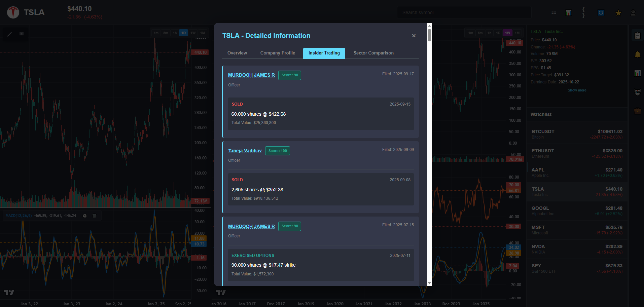Open the Company Profile tab
Viewport: 644px width, 307px height.
pos(278,53)
